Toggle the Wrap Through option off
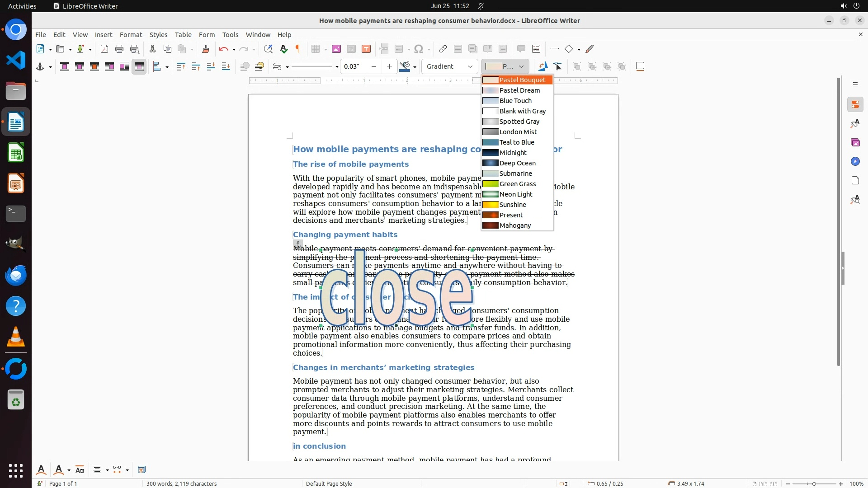This screenshot has width=868, height=488. [x=139, y=66]
